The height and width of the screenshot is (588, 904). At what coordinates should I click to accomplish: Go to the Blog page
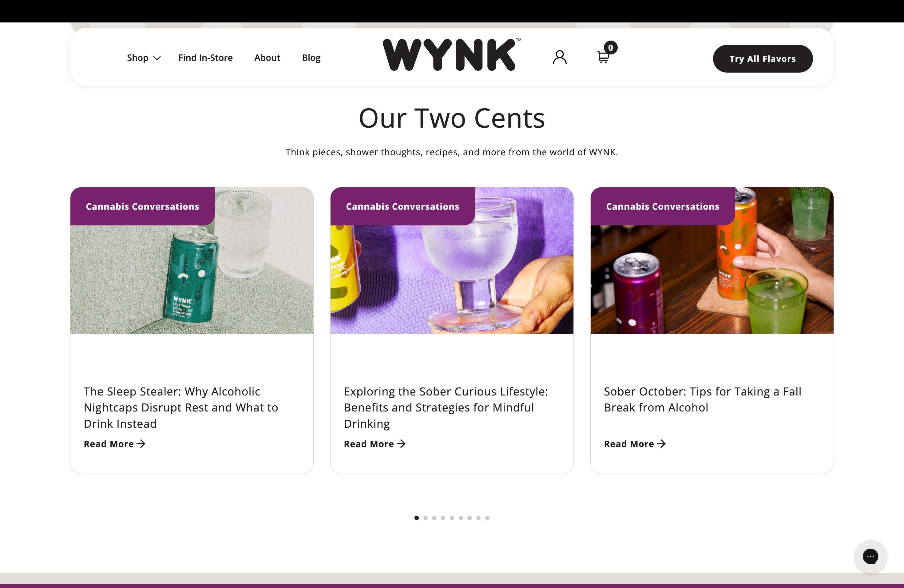(311, 58)
